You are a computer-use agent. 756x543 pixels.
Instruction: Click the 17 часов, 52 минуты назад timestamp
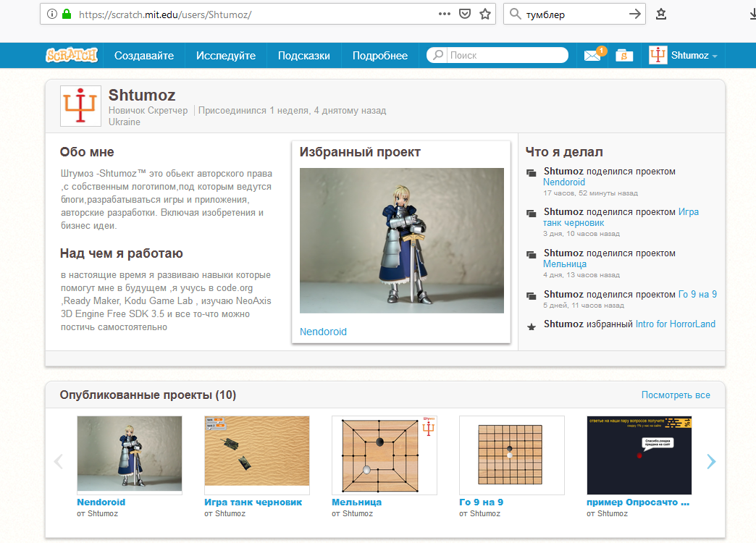(590, 193)
